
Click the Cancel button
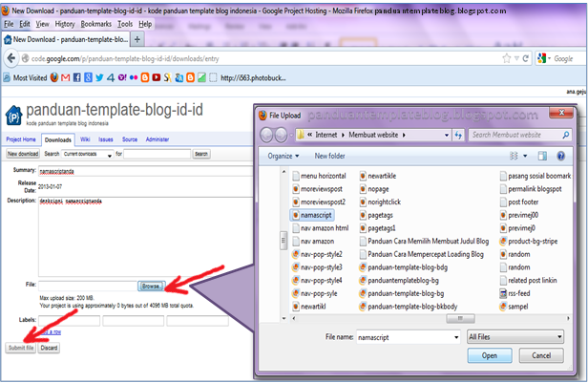pos(541,355)
